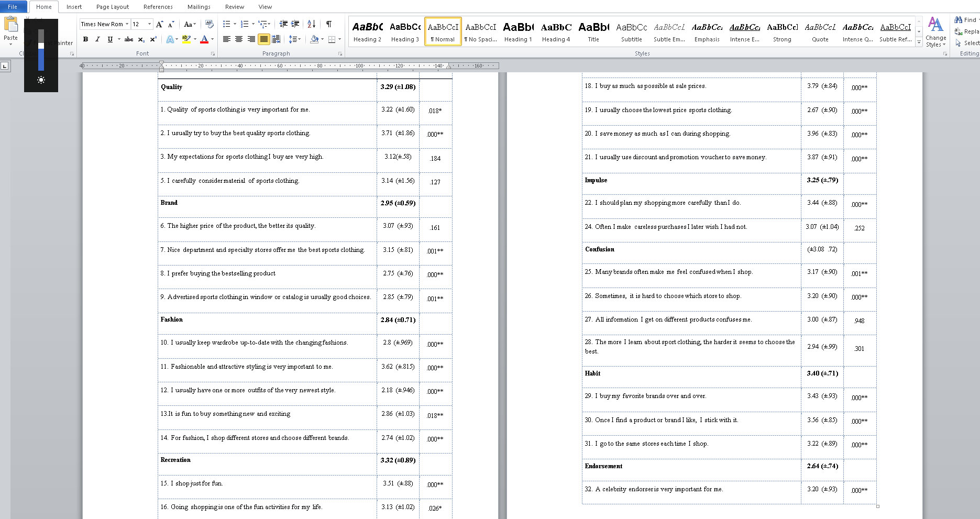Click the Line Spacing icon
Image resolution: width=980 pixels, height=519 pixels.
tap(293, 39)
